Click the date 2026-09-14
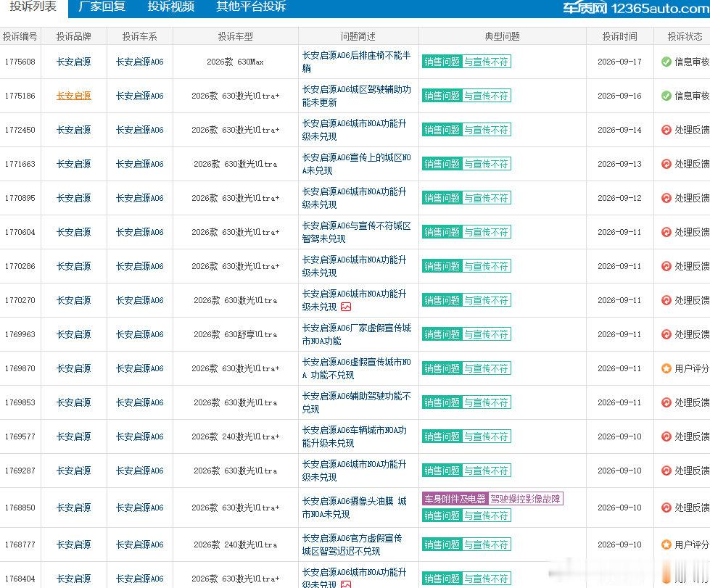Viewport: 710px width, 588px height. (x=619, y=130)
